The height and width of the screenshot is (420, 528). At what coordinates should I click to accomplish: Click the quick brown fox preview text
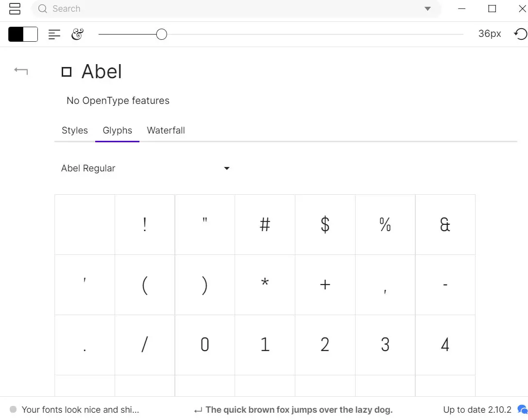coord(299,410)
